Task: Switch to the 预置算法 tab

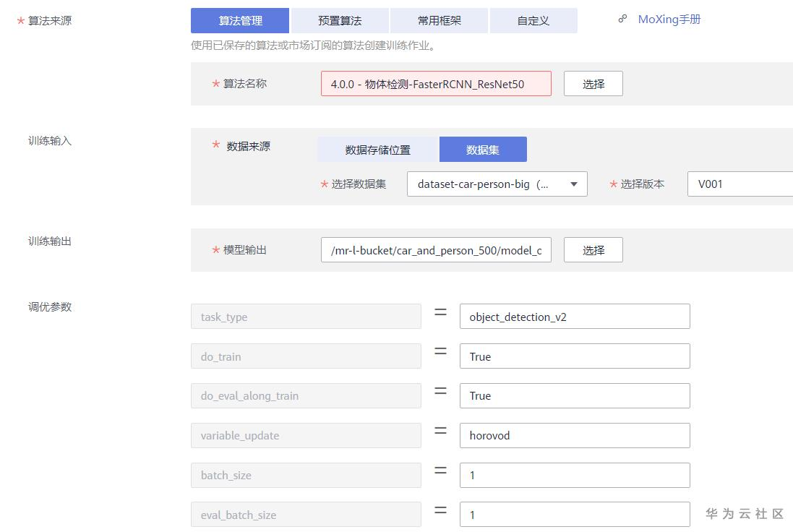Action: [x=340, y=21]
